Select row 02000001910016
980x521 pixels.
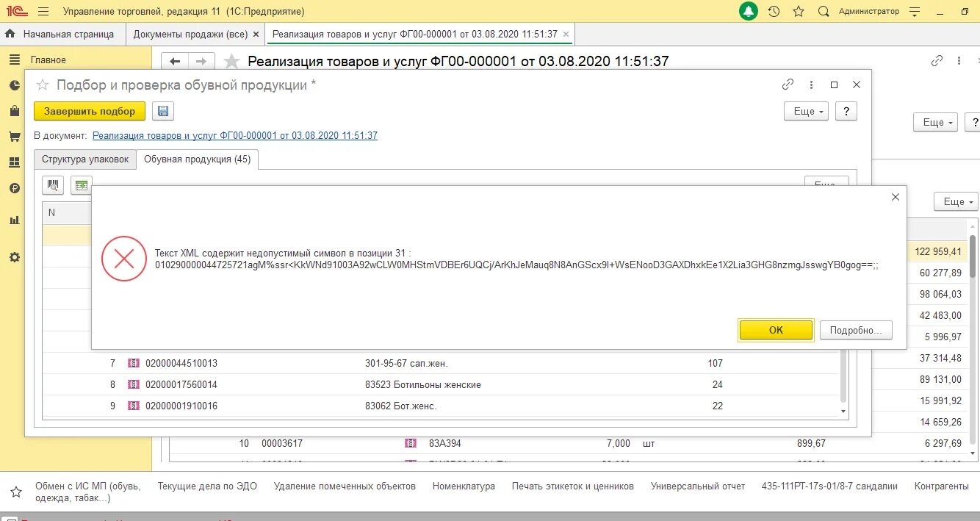click(439, 406)
